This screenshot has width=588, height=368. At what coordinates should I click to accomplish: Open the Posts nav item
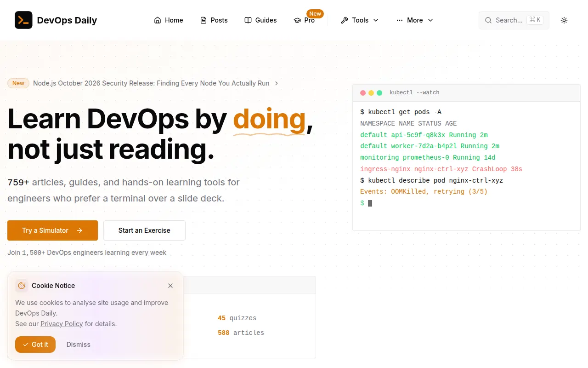(x=214, y=20)
